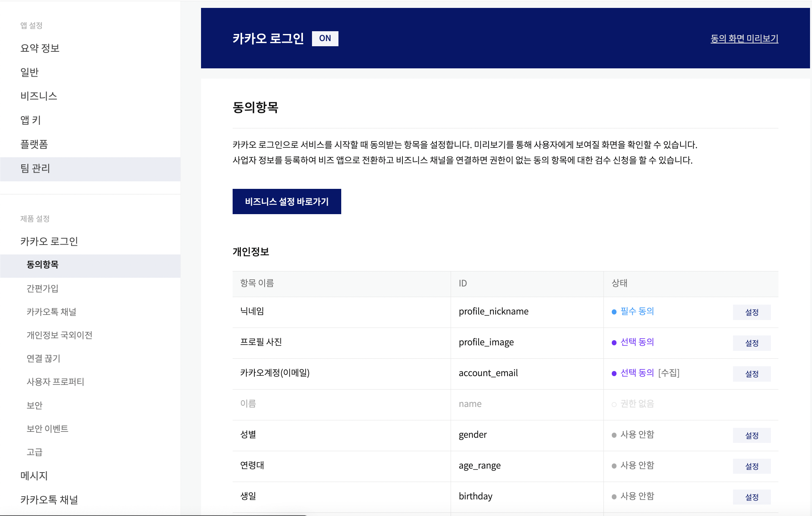Click 설정 for 닉네임 row
Screen dimensions: 812x516
click(752, 312)
